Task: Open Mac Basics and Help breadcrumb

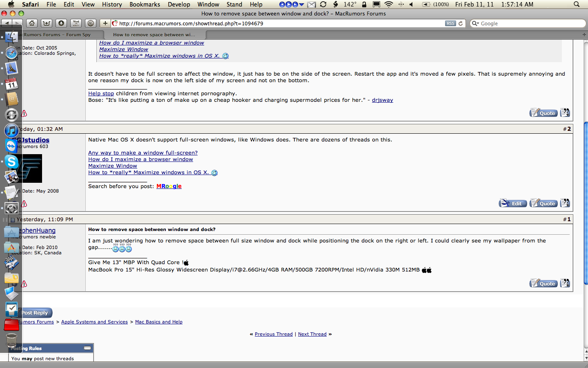Action: tap(159, 322)
